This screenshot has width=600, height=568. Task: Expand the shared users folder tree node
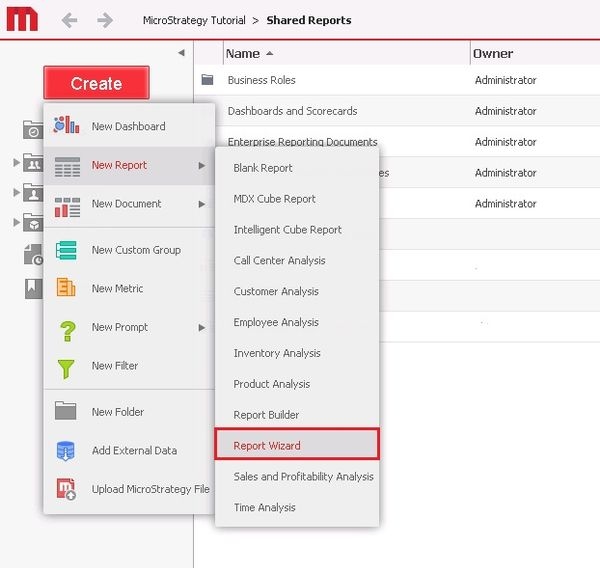click(x=16, y=162)
